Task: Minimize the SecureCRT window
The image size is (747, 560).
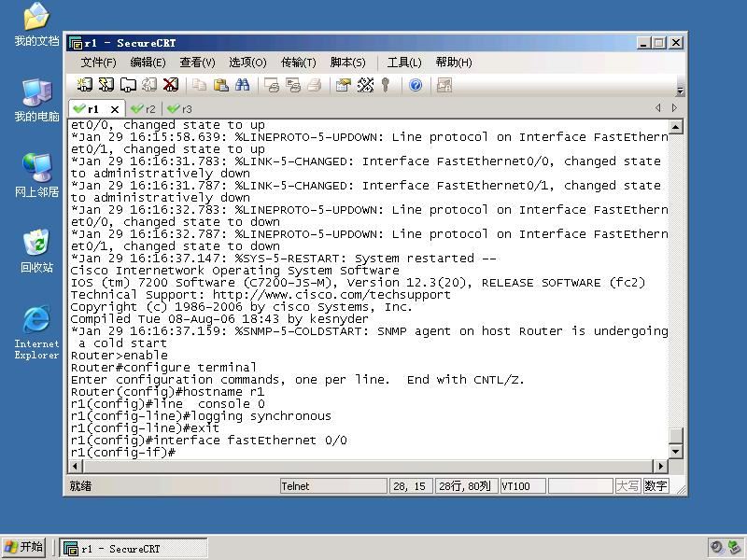Action: click(x=643, y=43)
